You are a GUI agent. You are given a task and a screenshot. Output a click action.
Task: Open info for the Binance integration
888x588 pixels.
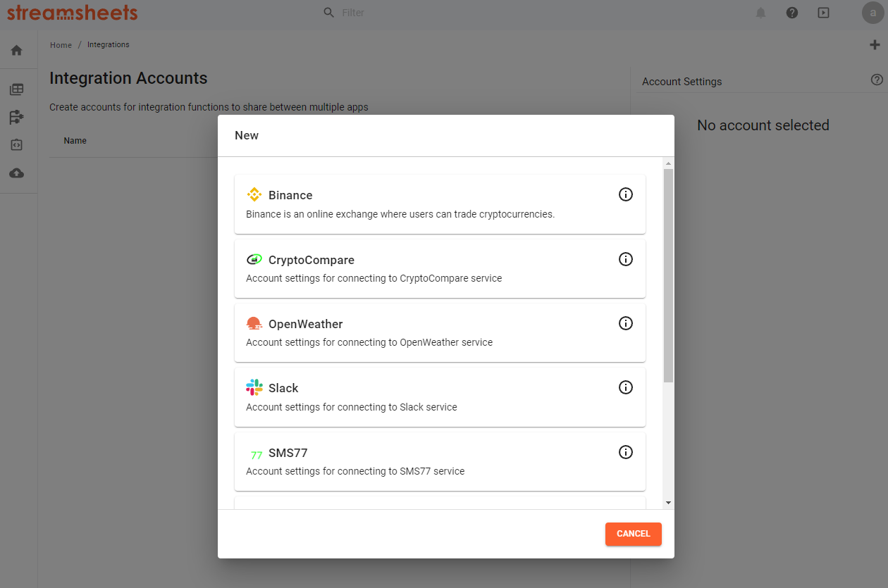tap(625, 194)
